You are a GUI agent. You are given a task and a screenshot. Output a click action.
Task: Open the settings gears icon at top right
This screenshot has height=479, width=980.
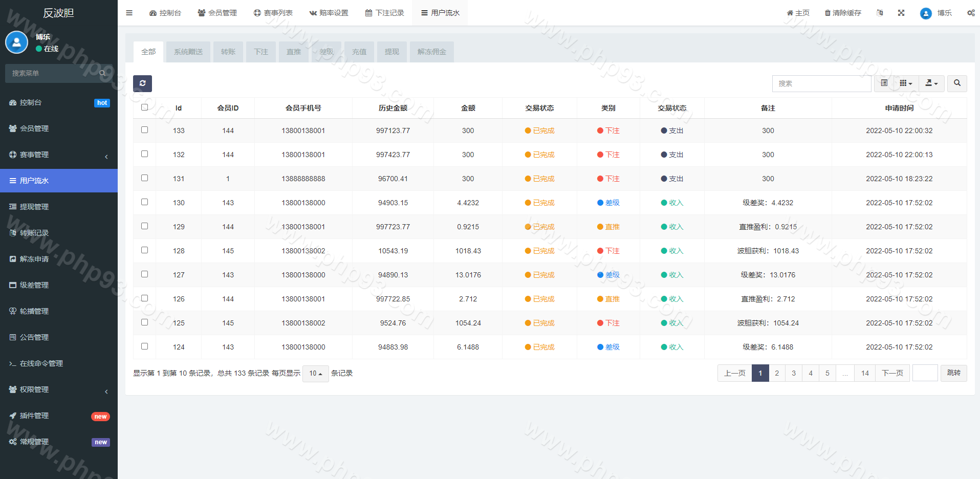click(x=970, y=13)
